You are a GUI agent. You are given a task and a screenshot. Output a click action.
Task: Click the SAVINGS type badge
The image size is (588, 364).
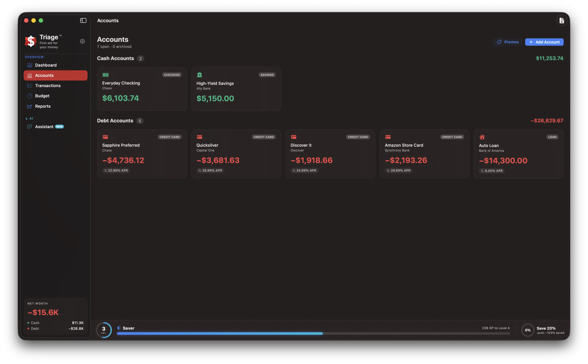[267, 75]
